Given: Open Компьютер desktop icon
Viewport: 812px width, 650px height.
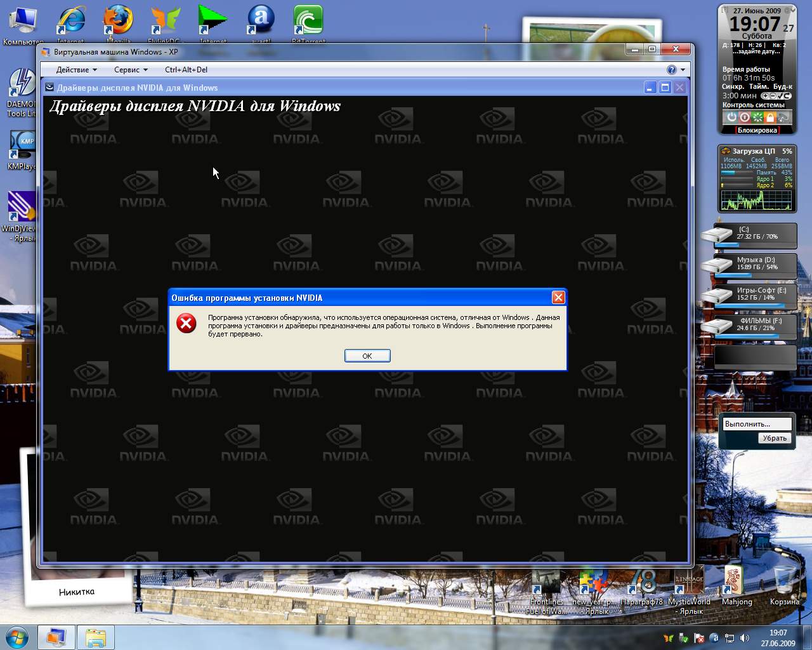Looking at the screenshot, I should [x=23, y=25].
